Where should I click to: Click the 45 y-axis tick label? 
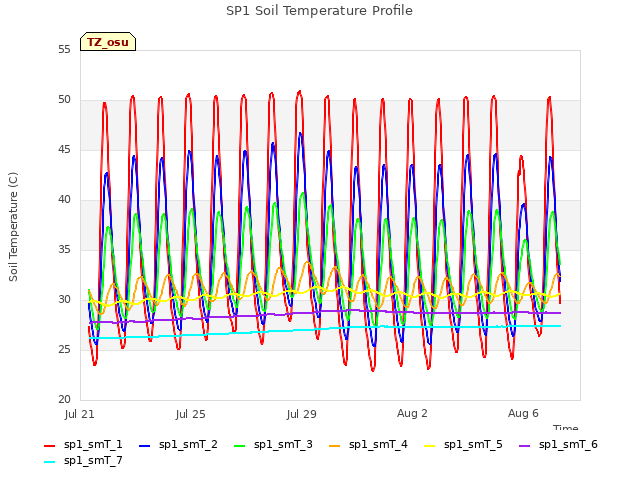64,150
